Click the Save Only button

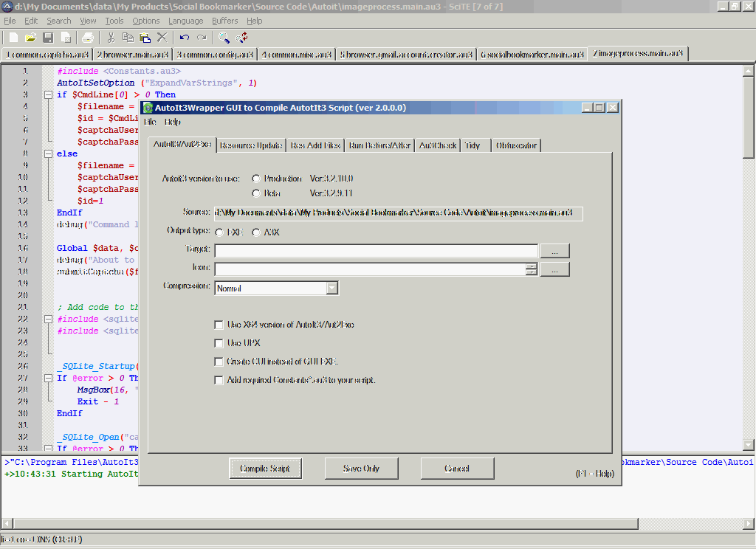click(361, 469)
